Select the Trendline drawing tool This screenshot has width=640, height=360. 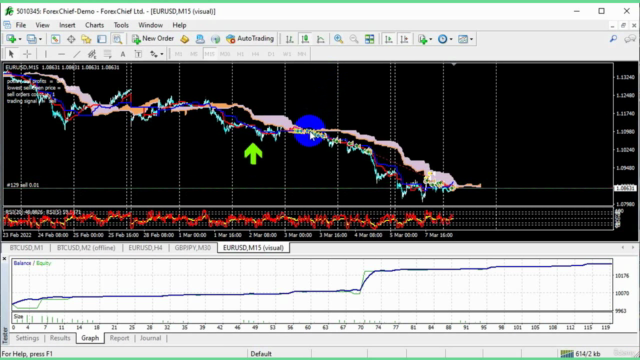pos(77,54)
